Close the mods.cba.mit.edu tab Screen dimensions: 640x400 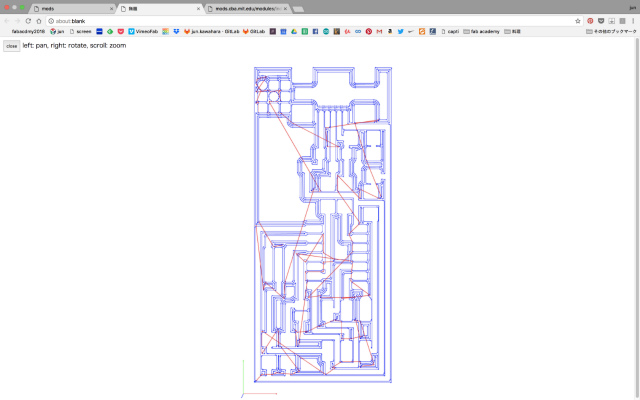click(285, 9)
